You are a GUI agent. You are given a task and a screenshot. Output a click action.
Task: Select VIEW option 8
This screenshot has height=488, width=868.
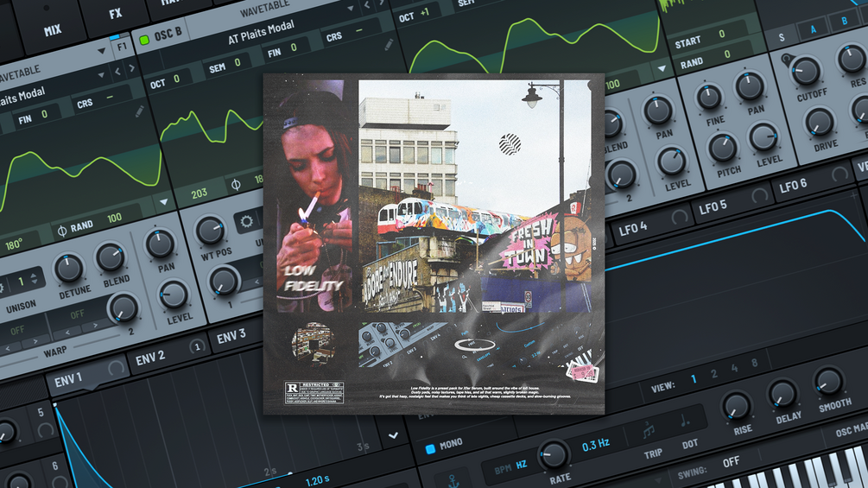(755, 363)
